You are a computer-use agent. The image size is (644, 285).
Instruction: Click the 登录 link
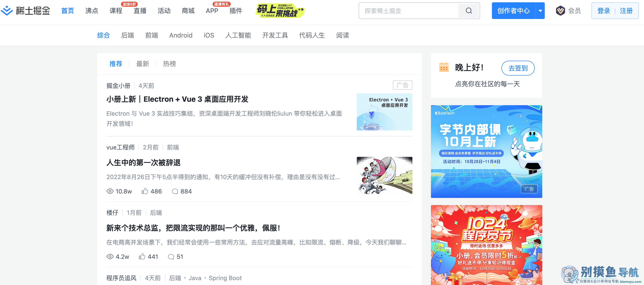pyautogui.click(x=603, y=11)
